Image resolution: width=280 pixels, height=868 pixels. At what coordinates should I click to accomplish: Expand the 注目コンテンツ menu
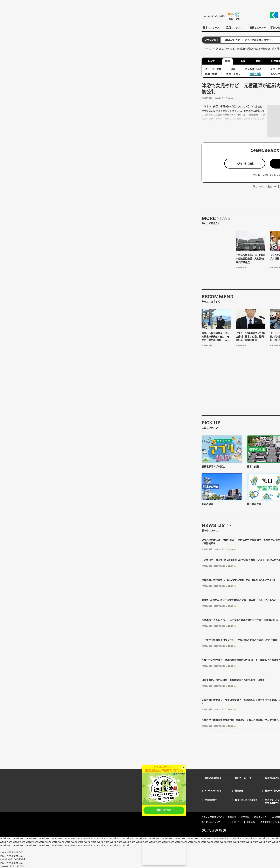point(235,28)
